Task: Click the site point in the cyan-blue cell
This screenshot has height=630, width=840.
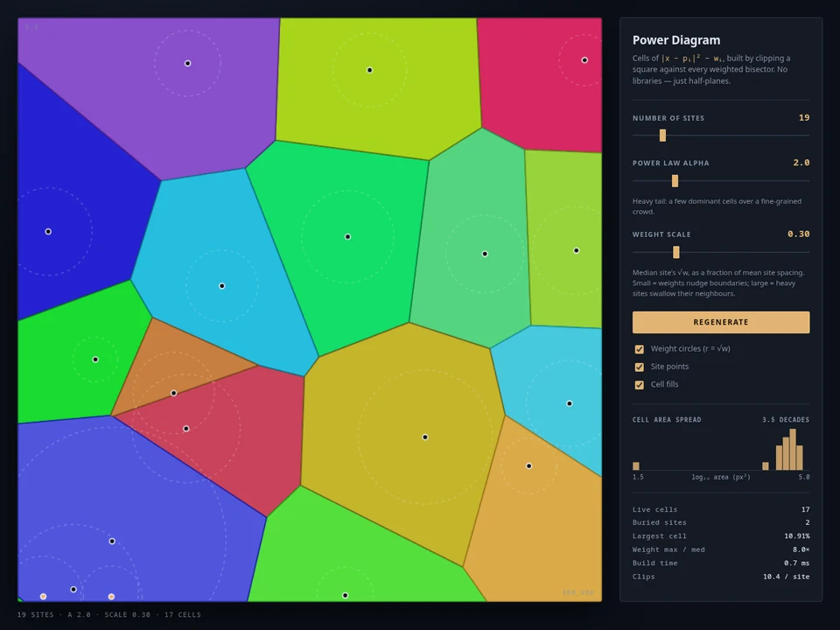Action: pos(221,286)
